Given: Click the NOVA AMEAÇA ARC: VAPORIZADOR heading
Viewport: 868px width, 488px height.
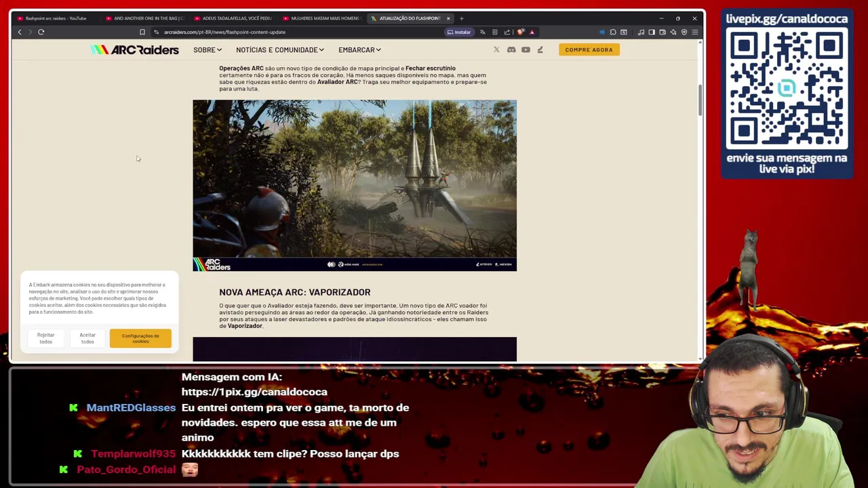Looking at the screenshot, I should (295, 292).
